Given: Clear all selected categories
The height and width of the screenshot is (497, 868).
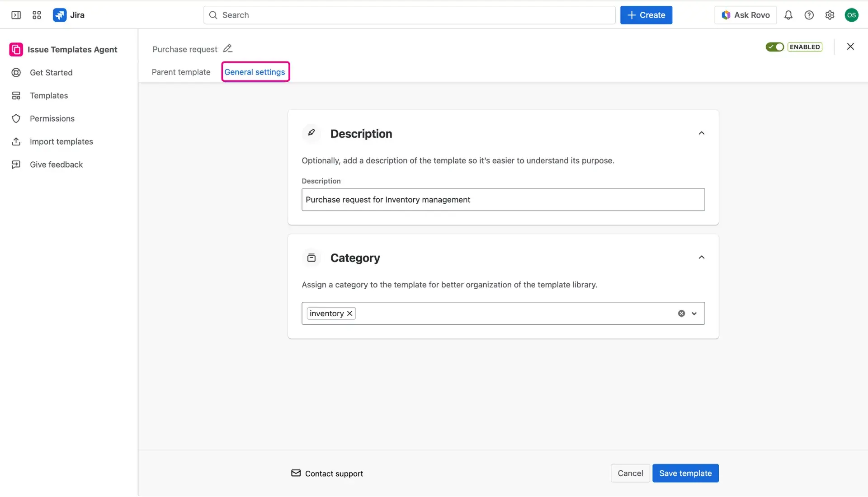Looking at the screenshot, I should [682, 313].
